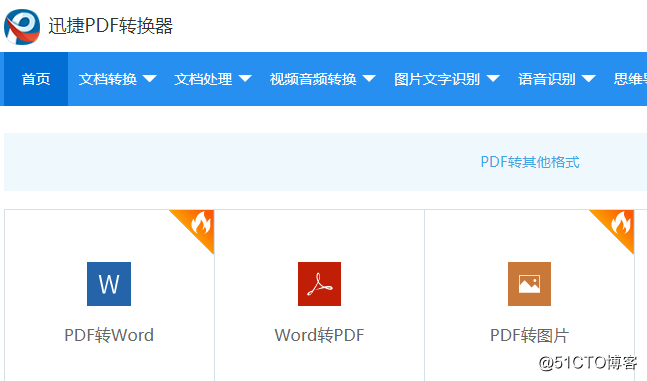Click the blue Word icon for PDF转Word
Screen dimensions: 647x381
click(109, 284)
